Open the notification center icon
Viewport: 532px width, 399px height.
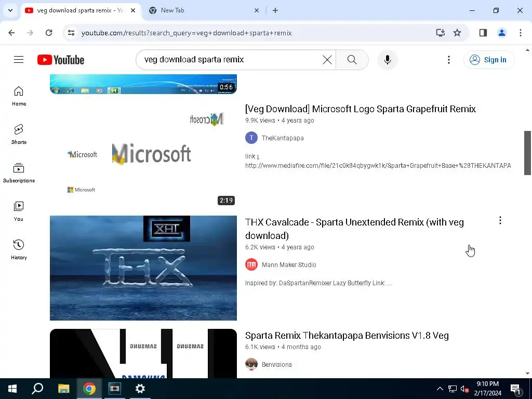pos(516,389)
